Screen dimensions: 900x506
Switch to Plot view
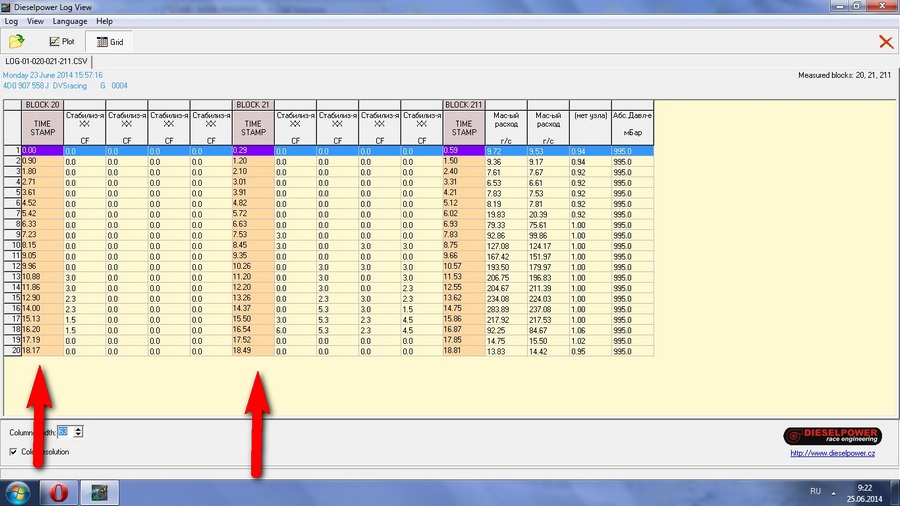click(62, 42)
